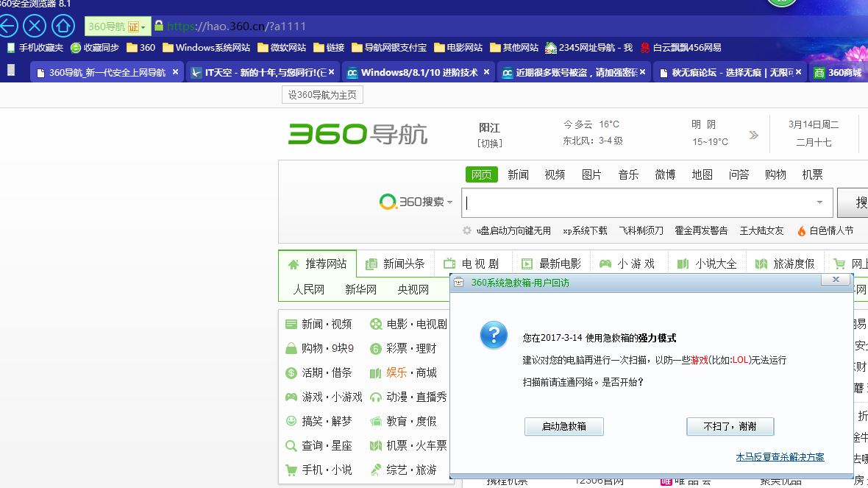This screenshot has height=488, width=868.
Task: Open search box history dropdown arrow
Action: pos(819,202)
